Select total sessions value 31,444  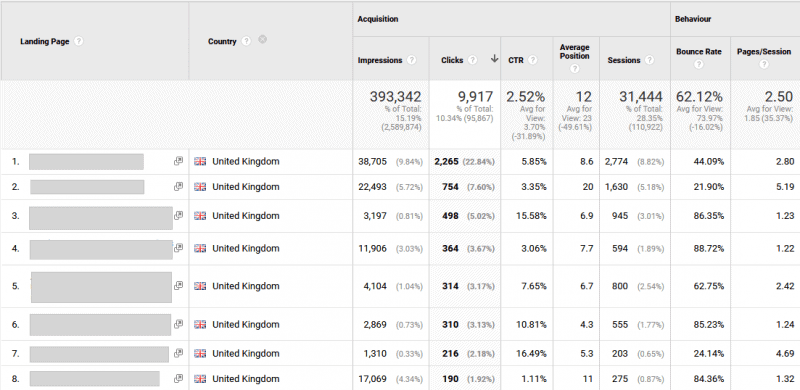pos(641,96)
